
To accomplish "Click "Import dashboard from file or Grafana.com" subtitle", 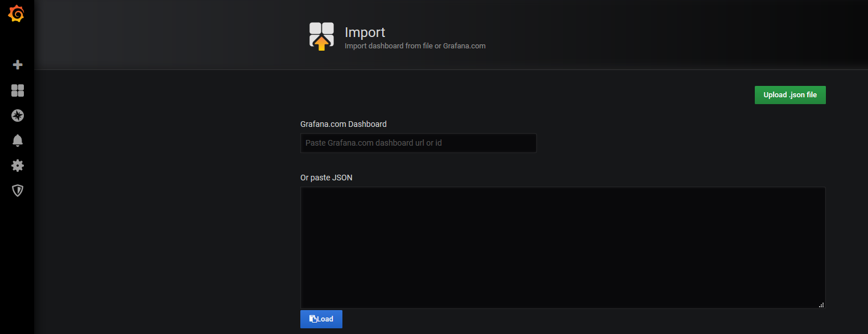I will point(415,46).
